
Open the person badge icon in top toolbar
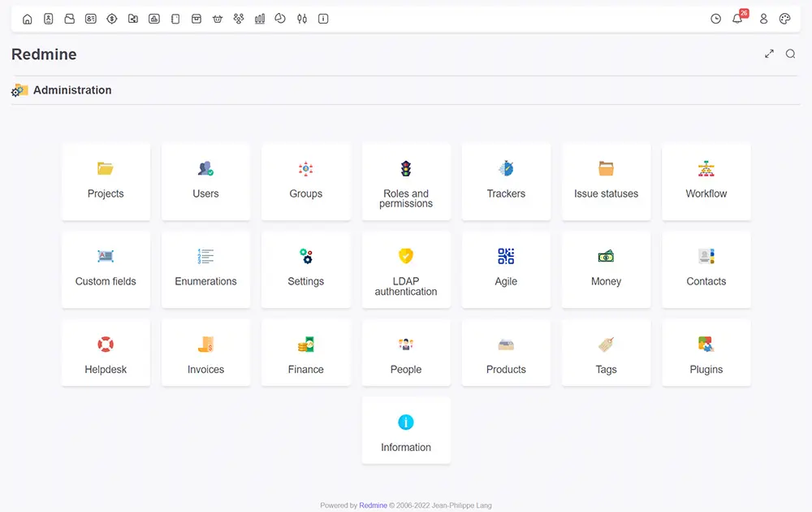48,20
